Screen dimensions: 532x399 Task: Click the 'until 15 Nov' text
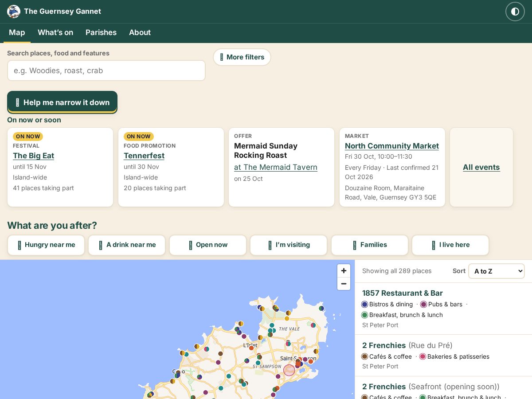click(x=30, y=167)
